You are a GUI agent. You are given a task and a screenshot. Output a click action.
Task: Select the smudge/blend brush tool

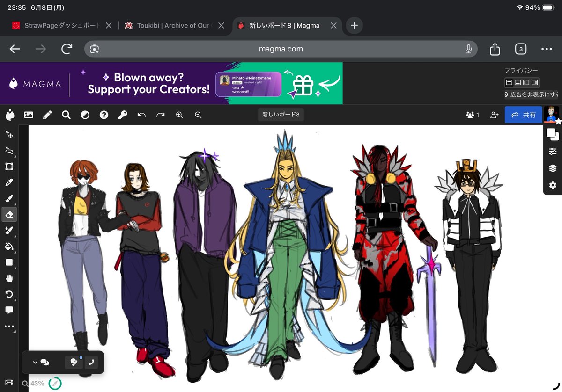[9, 230]
